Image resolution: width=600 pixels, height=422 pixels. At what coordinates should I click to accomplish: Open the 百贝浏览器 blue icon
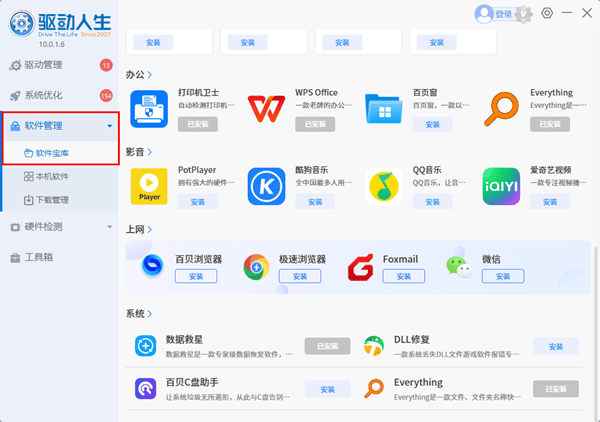[152, 265]
